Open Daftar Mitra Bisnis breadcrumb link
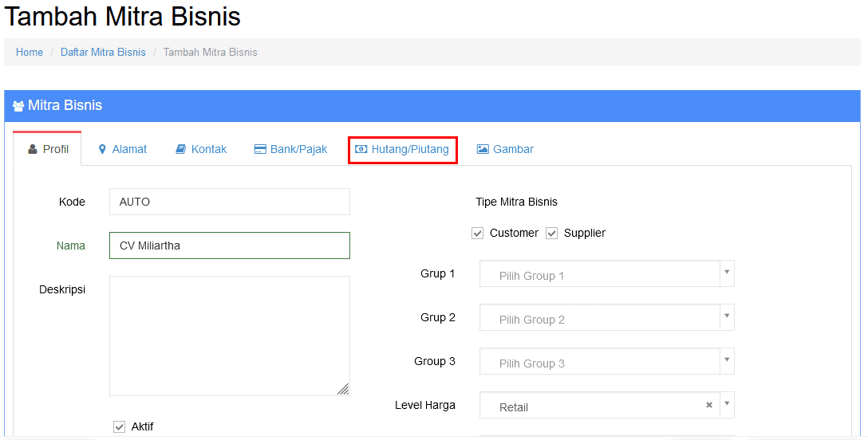The image size is (868, 440). [x=103, y=52]
